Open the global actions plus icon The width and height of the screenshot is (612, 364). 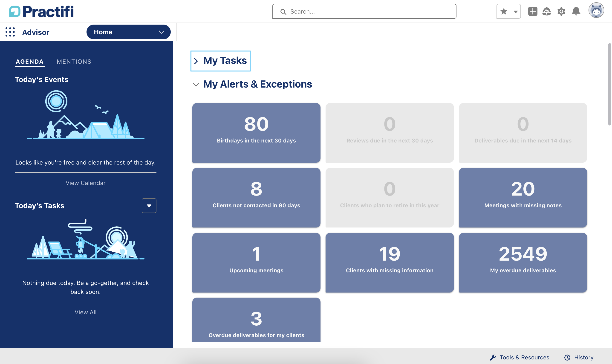pos(532,11)
